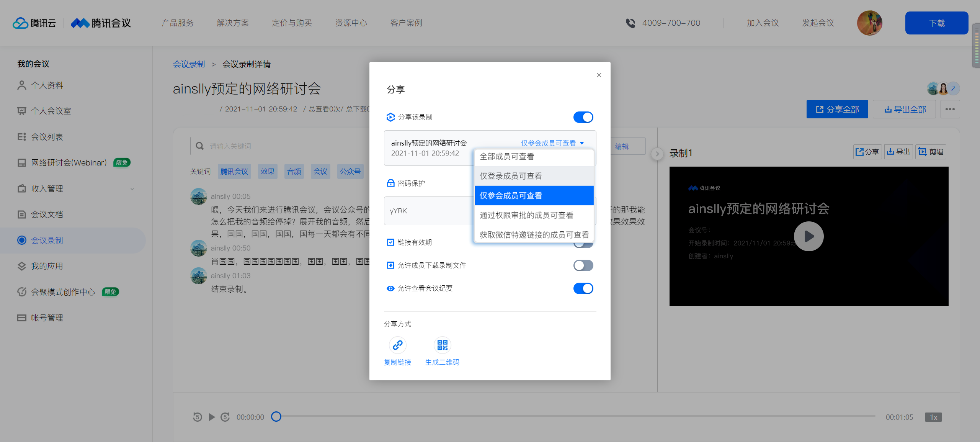Open the three-dot more options menu

click(x=950, y=109)
